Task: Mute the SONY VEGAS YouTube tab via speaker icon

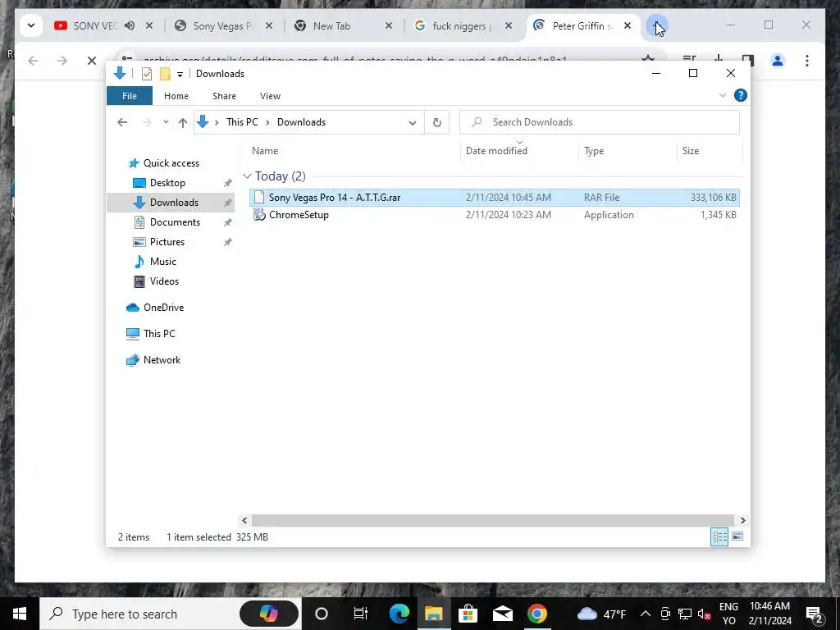Action: click(x=130, y=25)
